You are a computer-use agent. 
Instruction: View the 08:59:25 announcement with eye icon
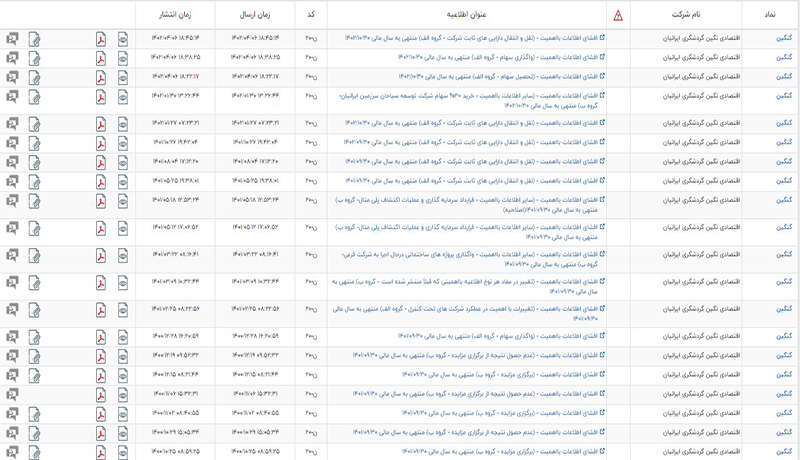coord(123,451)
